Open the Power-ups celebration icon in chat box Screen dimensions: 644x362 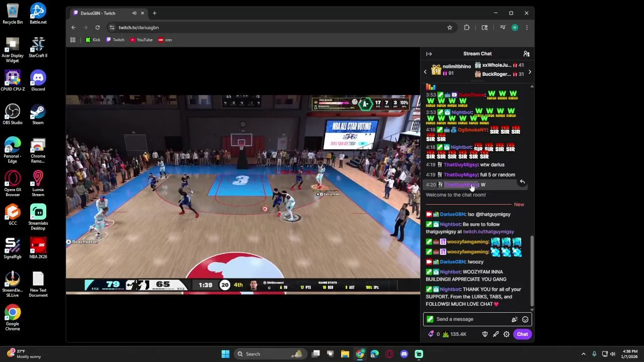[x=514, y=319]
